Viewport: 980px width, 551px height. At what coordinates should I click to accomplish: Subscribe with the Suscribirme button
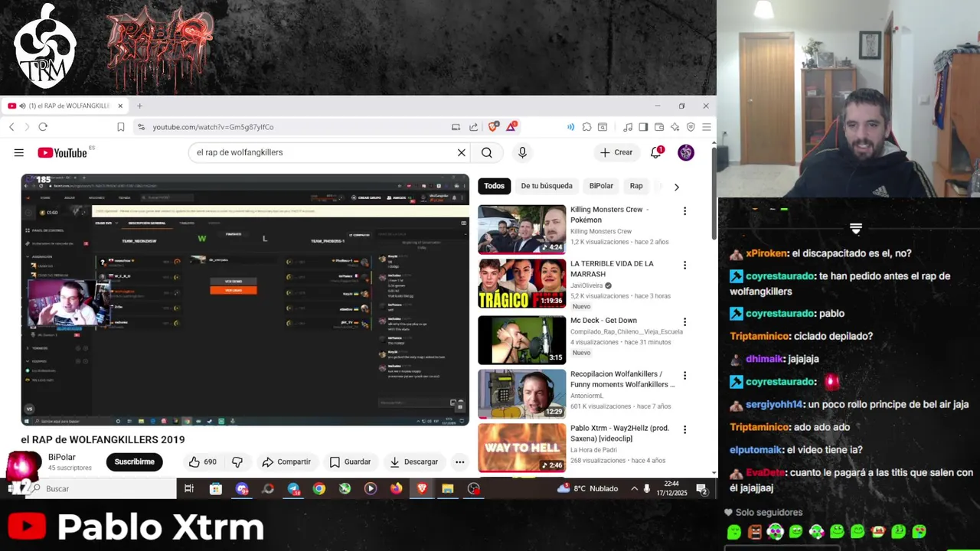tap(134, 461)
